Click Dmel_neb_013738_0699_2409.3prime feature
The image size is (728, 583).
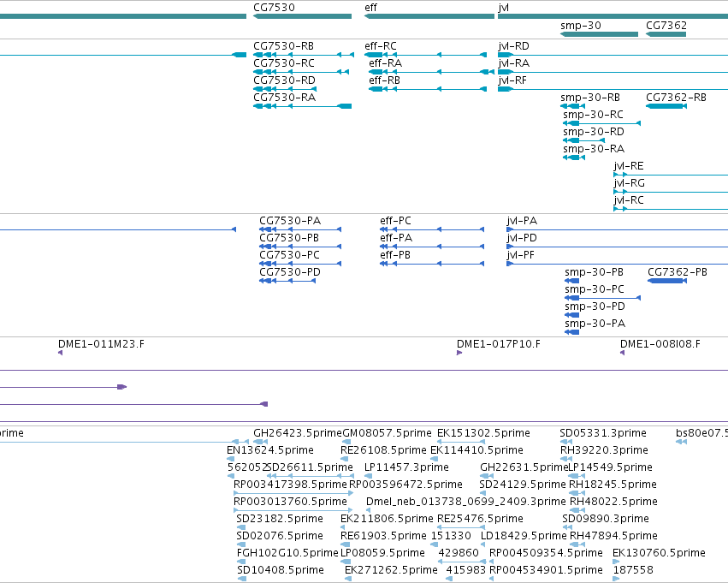(368, 510)
